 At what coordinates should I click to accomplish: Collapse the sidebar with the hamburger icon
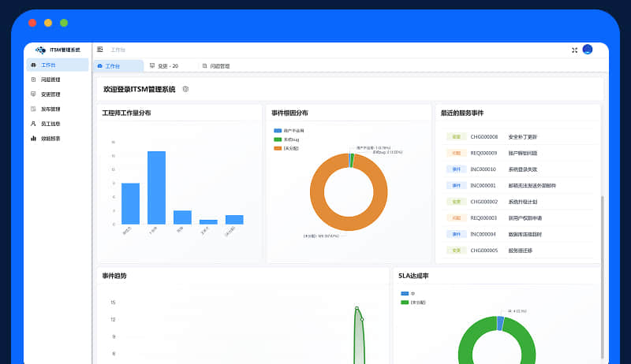pyautogui.click(x=100, y=50)
